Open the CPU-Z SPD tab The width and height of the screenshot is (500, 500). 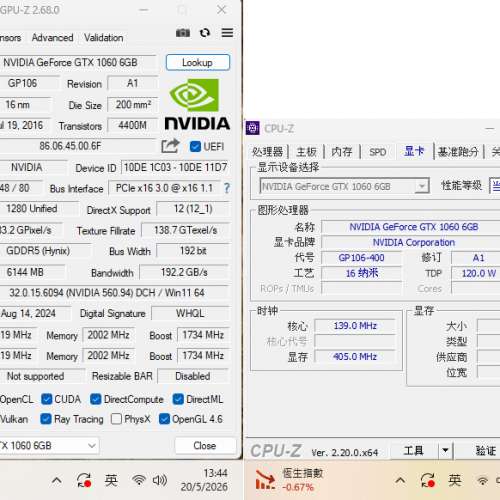(378, 152)
